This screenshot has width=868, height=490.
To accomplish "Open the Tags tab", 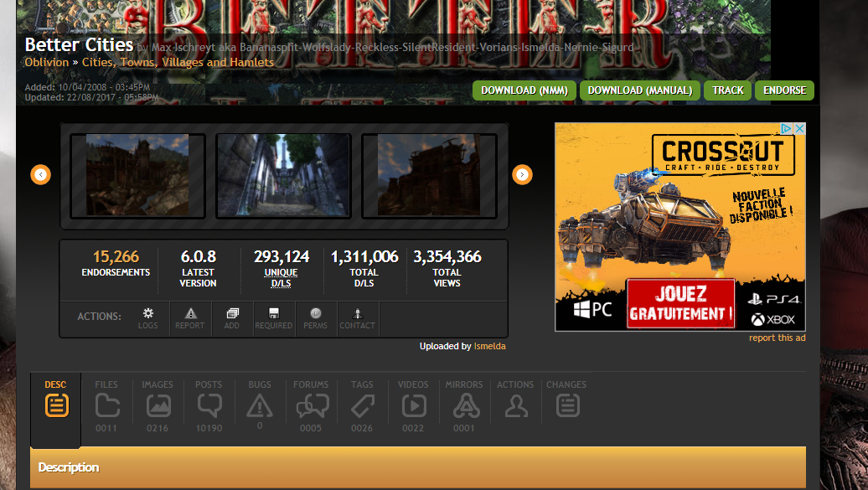I will tap(362, 406).
